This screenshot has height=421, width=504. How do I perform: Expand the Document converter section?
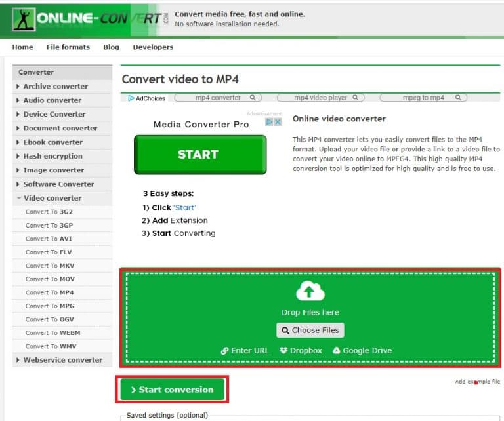click(x=62, y=129)
